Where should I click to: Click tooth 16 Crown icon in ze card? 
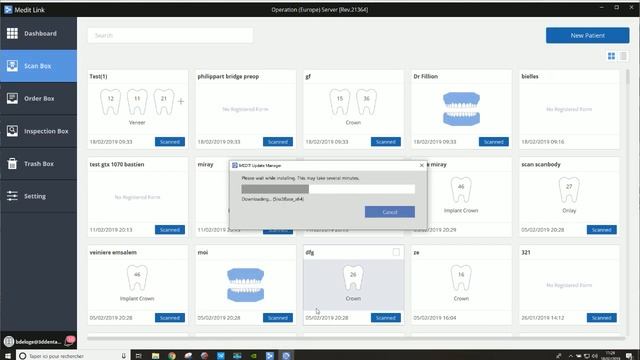(x=461, y=278)
